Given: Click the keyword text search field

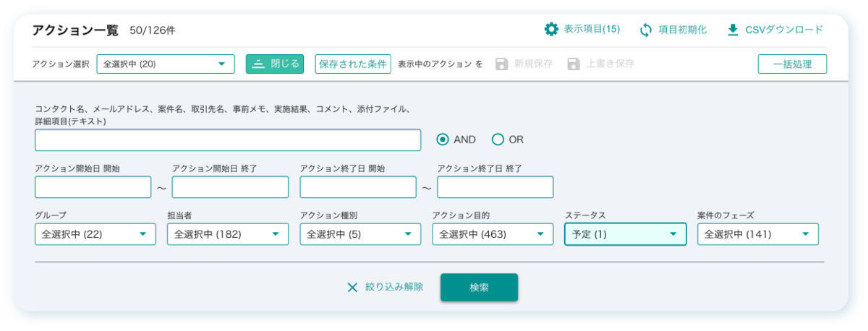Looking at the screenshot, I should tap(228, 140).
